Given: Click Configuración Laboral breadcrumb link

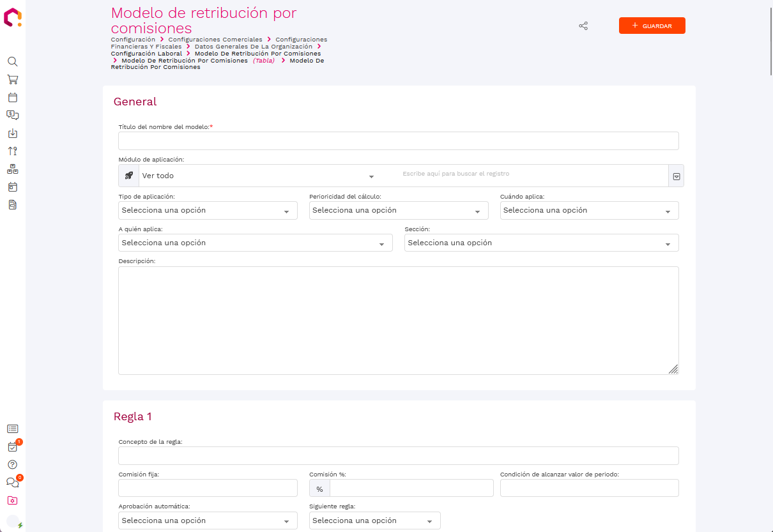Looking at the screenshot, I should 146,54.
